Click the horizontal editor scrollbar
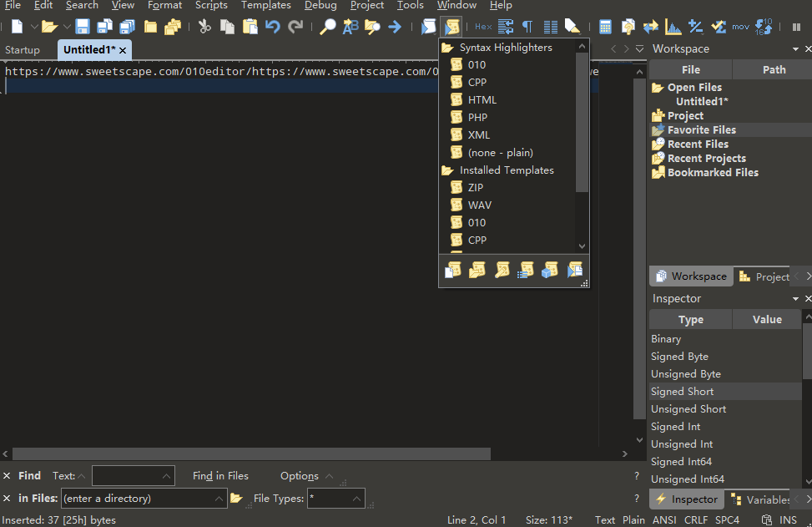Screen dimensions: 812x527 (x=251, y=454)
